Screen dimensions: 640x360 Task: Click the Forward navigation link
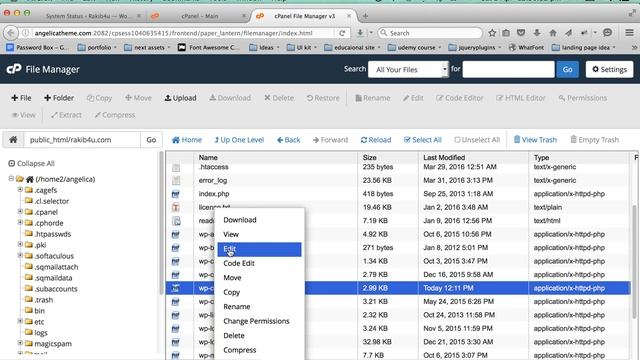330,140
